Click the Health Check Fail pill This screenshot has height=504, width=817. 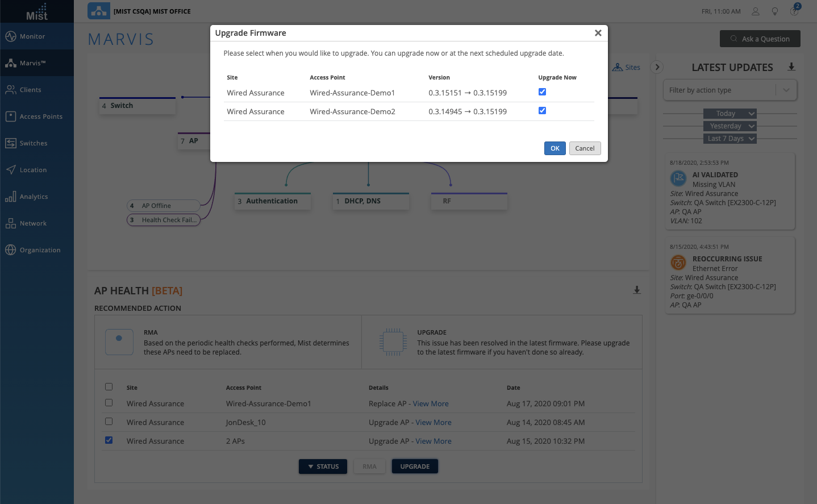coord(164,220)
